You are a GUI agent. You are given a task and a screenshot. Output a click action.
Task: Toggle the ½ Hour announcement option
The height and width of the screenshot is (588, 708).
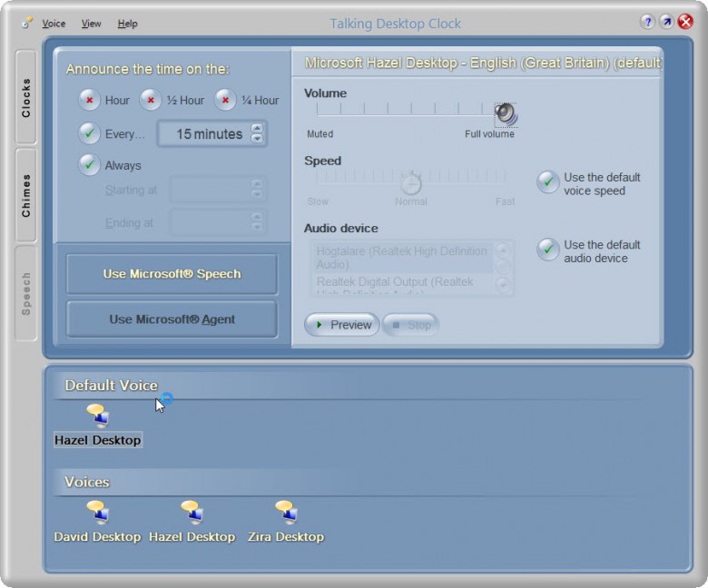click(x=151, y=100)
